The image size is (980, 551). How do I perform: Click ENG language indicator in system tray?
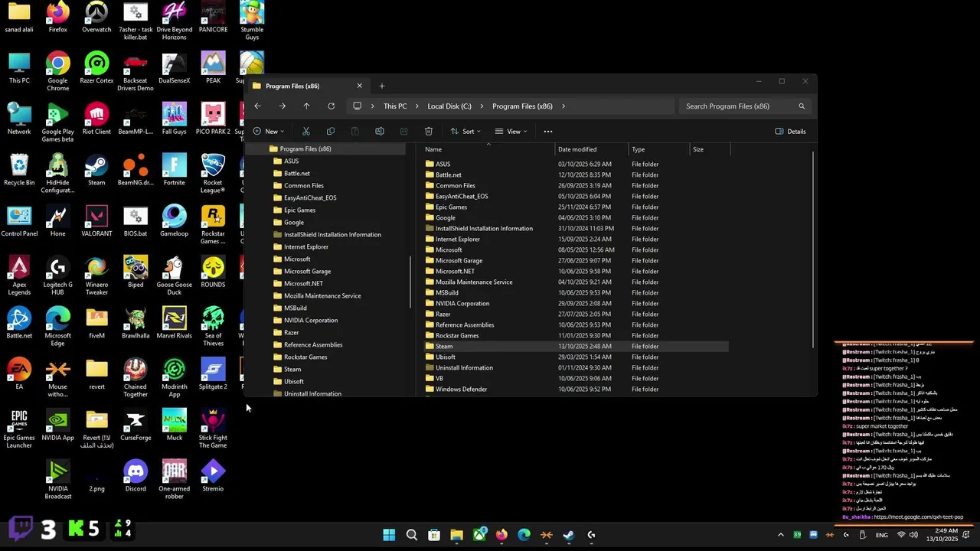tap(882, 535)
